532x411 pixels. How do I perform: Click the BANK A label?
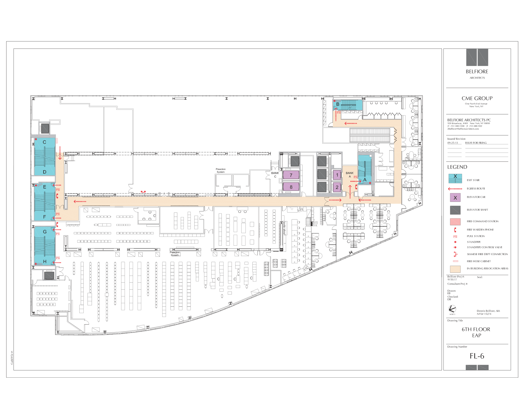pyautogui.click(x=350, y=175)
